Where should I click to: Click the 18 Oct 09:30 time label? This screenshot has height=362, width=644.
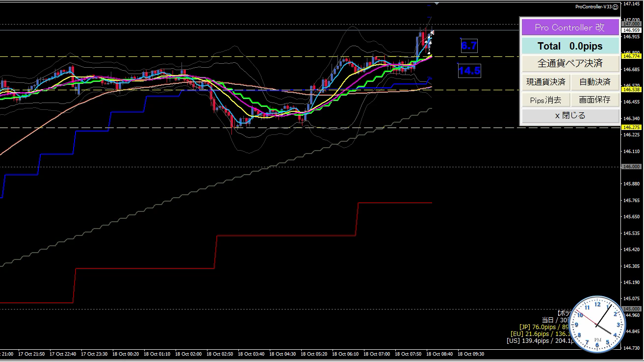pyautogui.click(x=471, y=354)
